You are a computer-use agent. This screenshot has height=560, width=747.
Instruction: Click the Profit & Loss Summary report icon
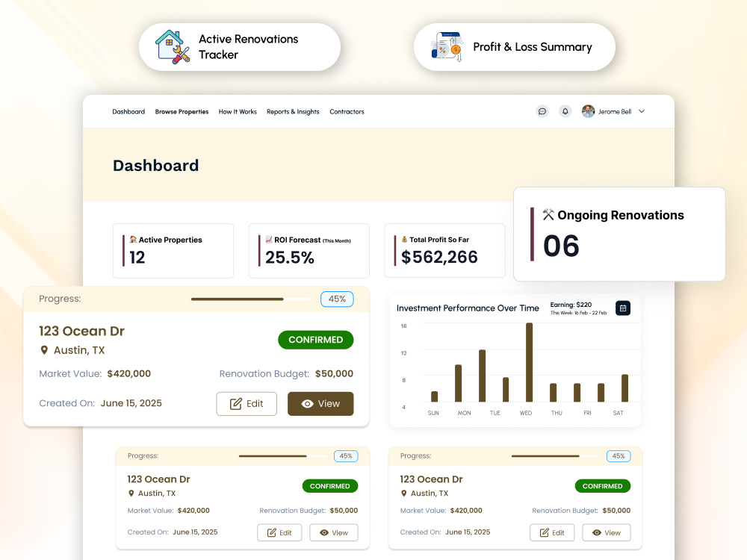pos(447,46)
